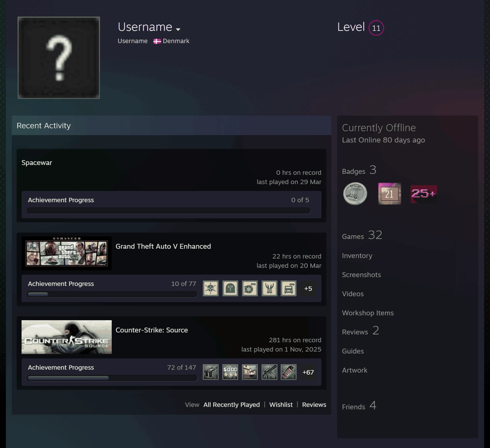
Task: Open the Counter-Strike dual pistols achievement icon
Action: [x=211, y=372]
